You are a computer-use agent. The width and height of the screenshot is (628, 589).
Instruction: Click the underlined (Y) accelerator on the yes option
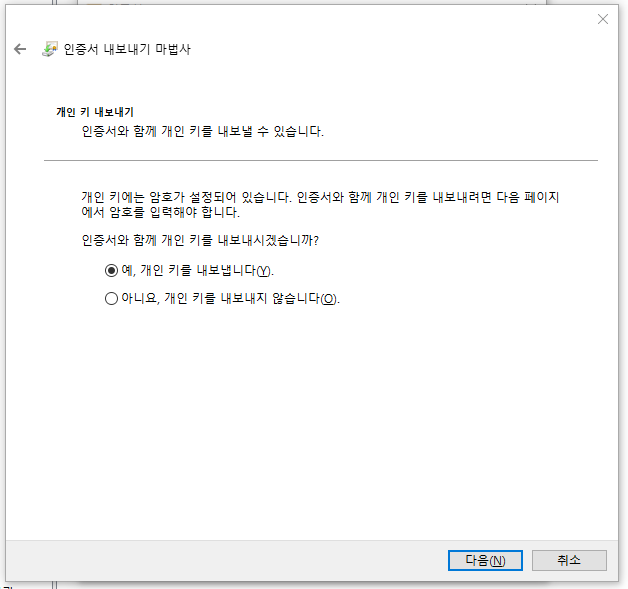click(x=263, y=271)
